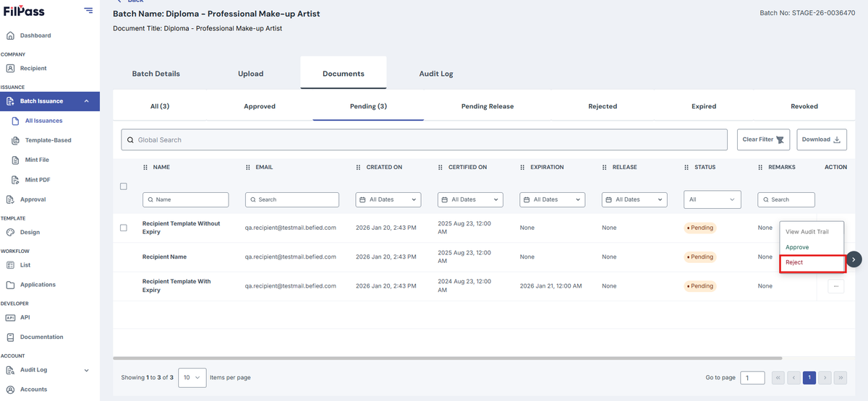Focus the Global Search field
This screenshot has height=401, width=868.
coord(424,139)
